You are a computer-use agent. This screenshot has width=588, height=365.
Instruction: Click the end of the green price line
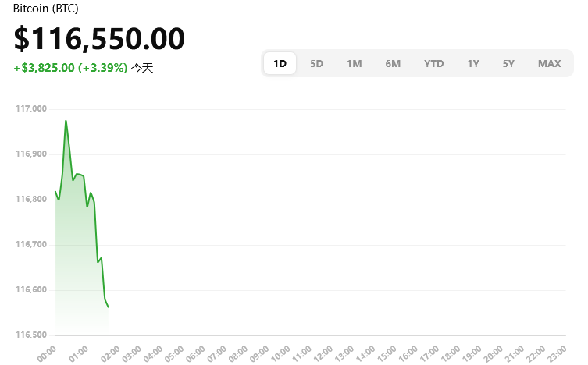(108, 307)
